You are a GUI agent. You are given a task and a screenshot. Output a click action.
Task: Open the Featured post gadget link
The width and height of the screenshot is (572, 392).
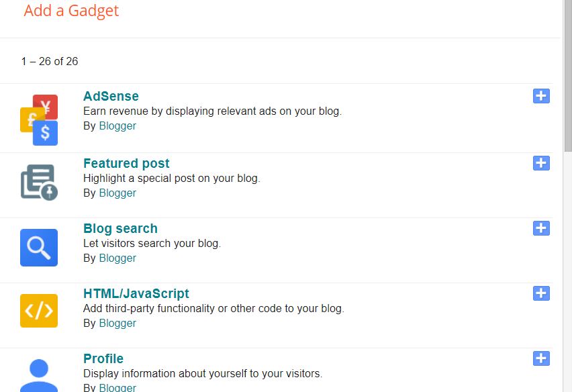(126, 163)
